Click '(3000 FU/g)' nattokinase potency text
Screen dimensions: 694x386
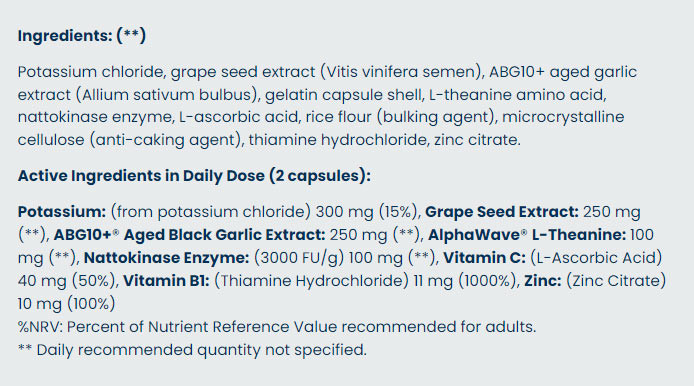click(299, 258)
